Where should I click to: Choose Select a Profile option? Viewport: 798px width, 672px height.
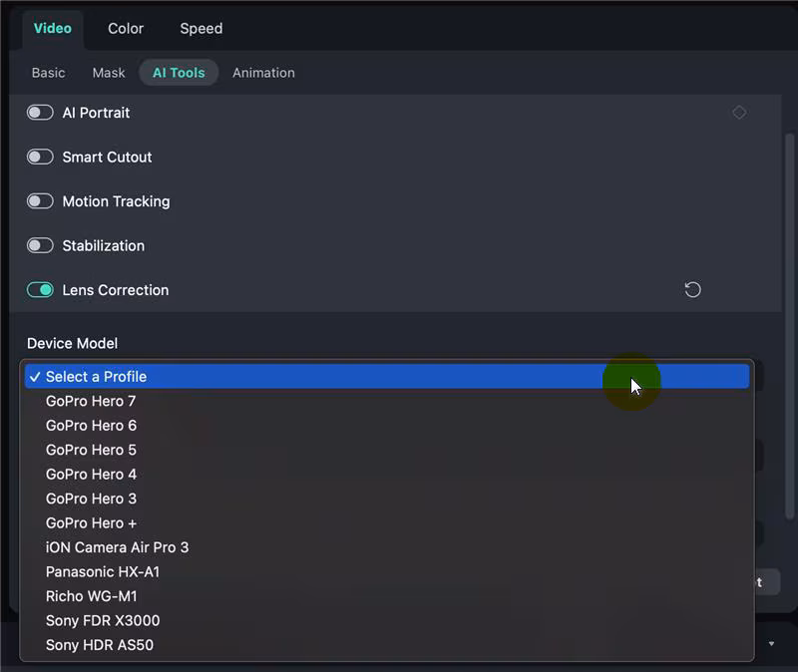click(387, 377)
